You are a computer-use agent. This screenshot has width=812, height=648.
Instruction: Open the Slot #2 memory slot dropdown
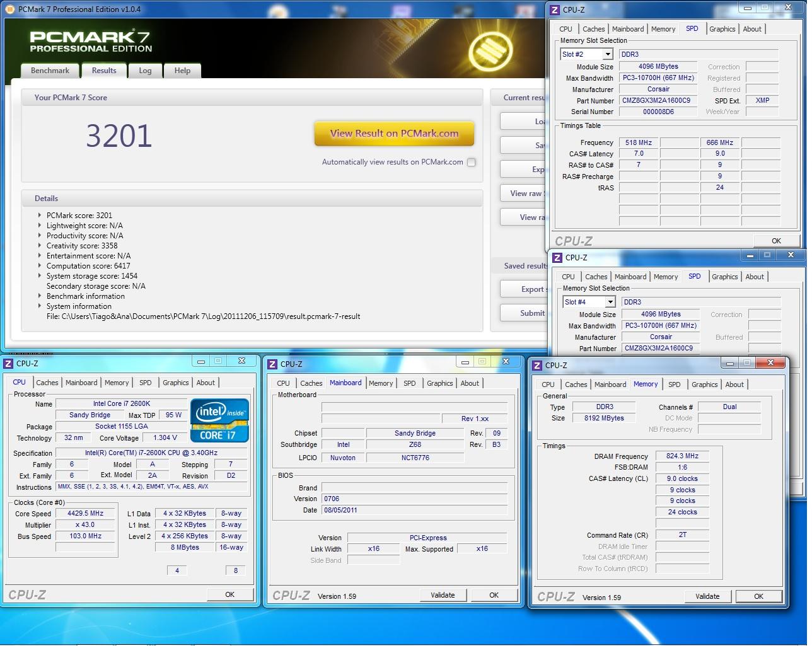click(608, 55)
